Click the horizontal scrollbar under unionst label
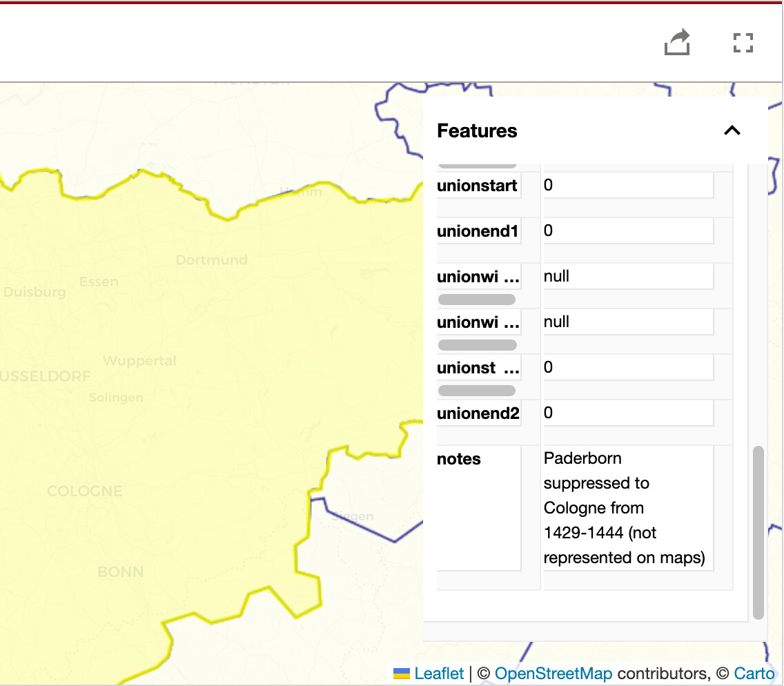The image size is (784, 686). pos(477,391)
